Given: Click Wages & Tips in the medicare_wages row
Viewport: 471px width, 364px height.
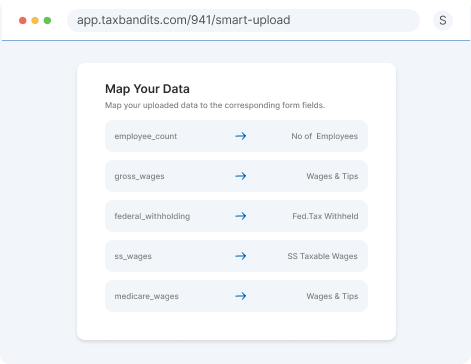Looking at the screenshot, I should click(332, 296).
